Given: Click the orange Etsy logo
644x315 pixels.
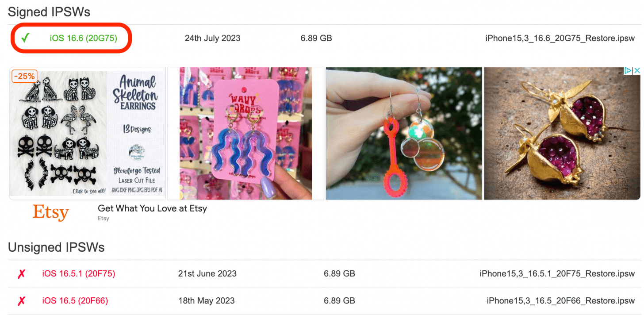Looking at the screenshot, I should (51, 213).
